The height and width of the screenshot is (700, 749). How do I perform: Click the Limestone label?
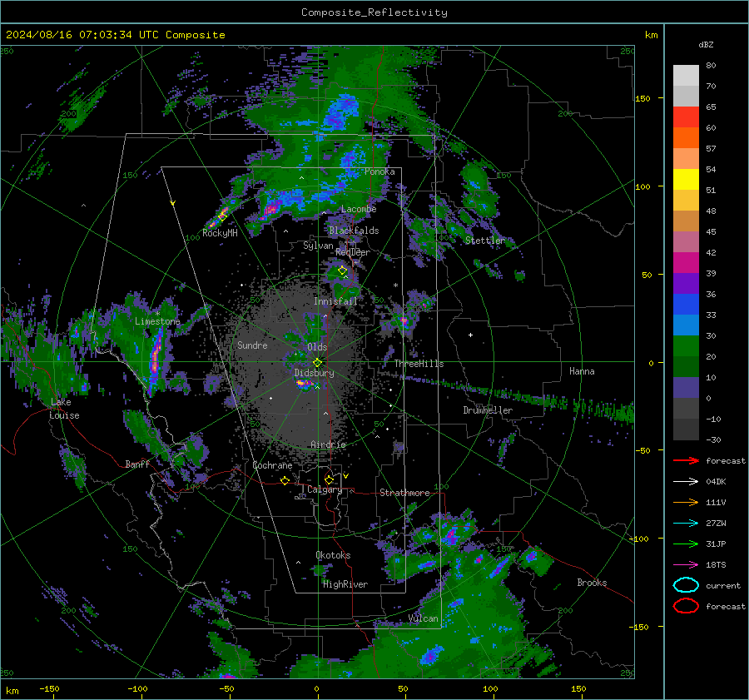[x=157, y=321]
